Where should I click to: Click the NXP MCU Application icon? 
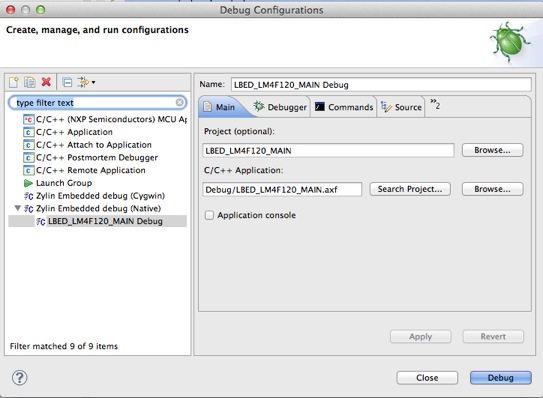[x=28, y=119]
